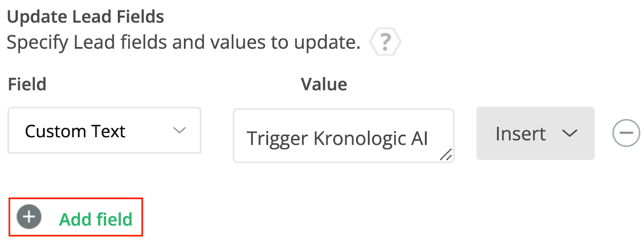Image resolution: width=644 pixels, height=242 pixels.
Task: Remove the field row with minus icon
Action: pyautogui.click(x=626, y=133)
